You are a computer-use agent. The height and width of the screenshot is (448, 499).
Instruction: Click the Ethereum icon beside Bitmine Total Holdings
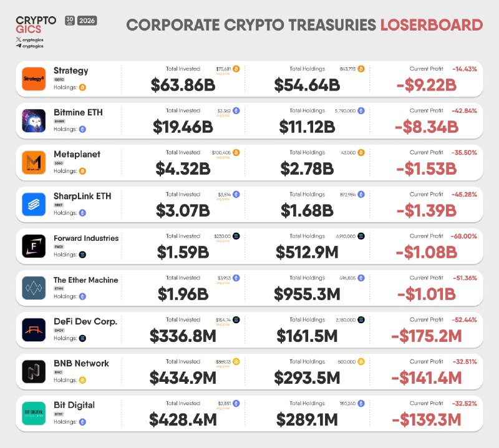[361, 111]
